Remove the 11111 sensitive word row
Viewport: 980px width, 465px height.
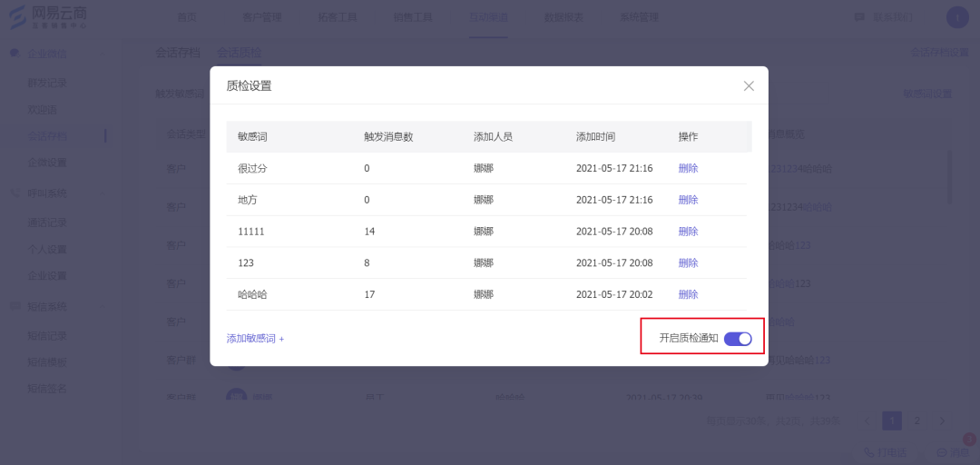(x=688, y=232)
